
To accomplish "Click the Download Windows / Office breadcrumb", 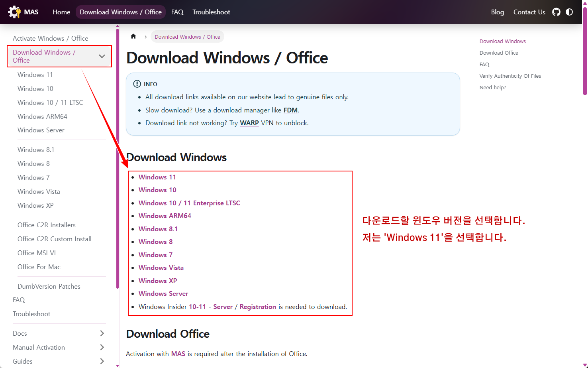I will coord(187,37).
